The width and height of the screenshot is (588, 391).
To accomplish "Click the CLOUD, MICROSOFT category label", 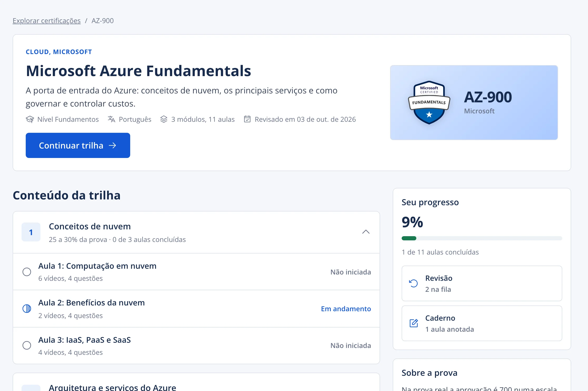I will pyautogui.click(x=59, y=52).
